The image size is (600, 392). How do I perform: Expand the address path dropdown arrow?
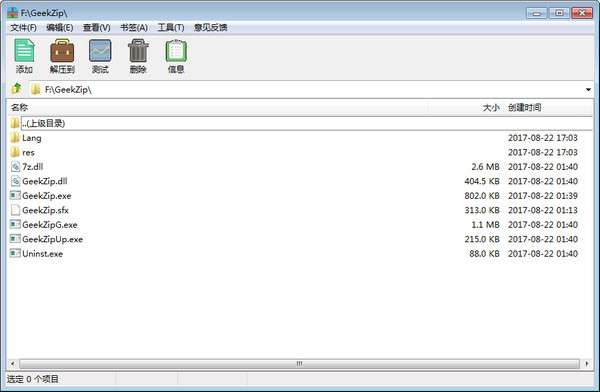coord(588,90)
